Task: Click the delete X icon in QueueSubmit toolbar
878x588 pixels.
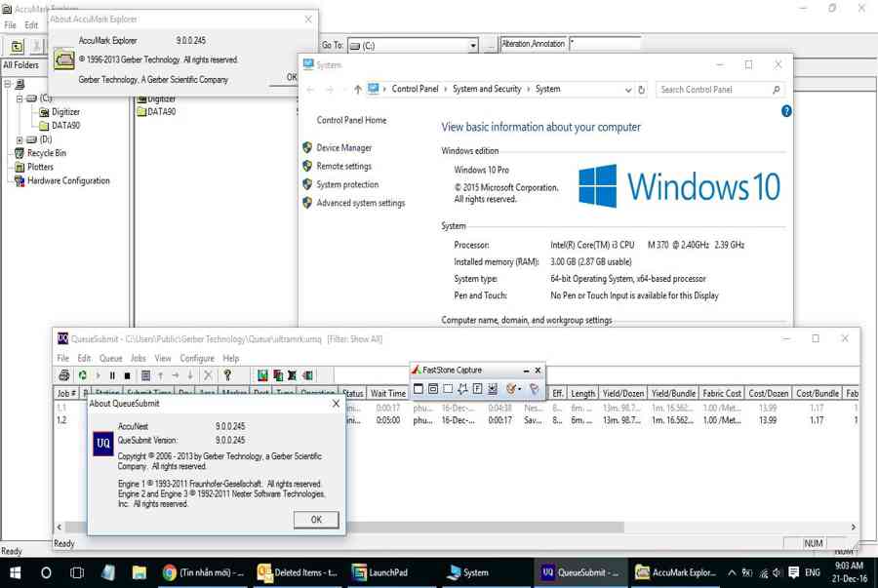Action: pyautogui.click(x=208, y=375)
